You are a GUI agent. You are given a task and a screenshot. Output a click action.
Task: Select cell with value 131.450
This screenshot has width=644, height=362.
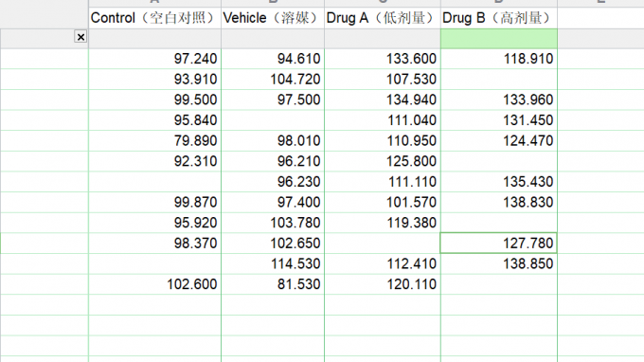[499, 120]
